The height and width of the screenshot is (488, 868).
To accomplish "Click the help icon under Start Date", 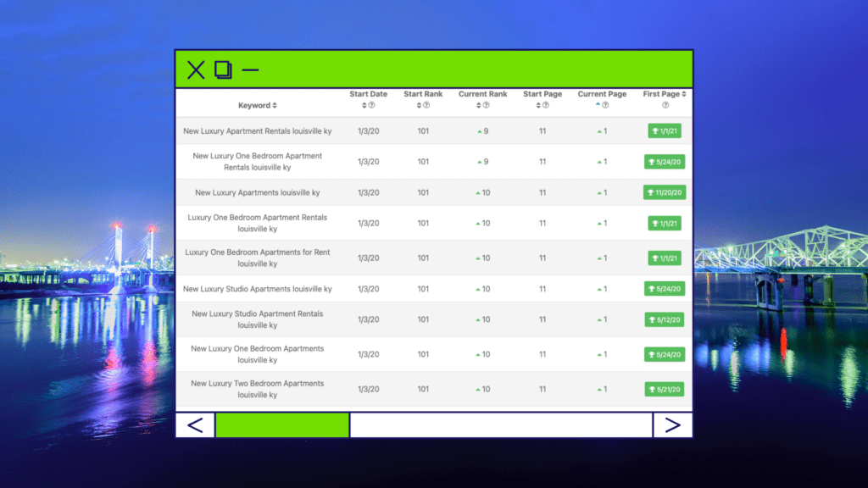I will pyautogui.click(x=372, y=105).
